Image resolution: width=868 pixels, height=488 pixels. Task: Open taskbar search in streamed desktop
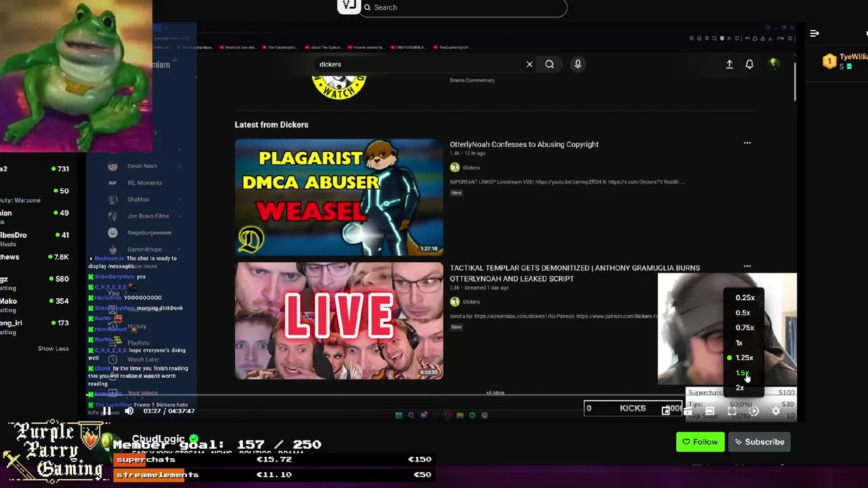[x=411, y=415]
